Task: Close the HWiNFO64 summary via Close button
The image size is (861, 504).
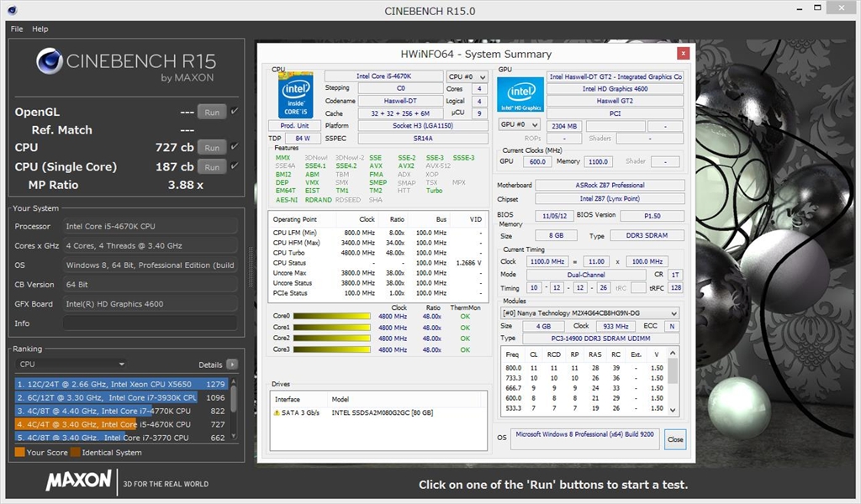Action: tap(675, 439)
